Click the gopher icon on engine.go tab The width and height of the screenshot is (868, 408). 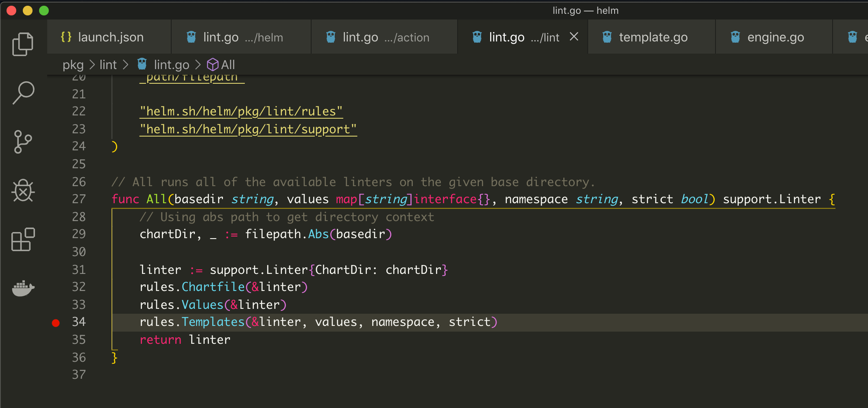[735, 37]
